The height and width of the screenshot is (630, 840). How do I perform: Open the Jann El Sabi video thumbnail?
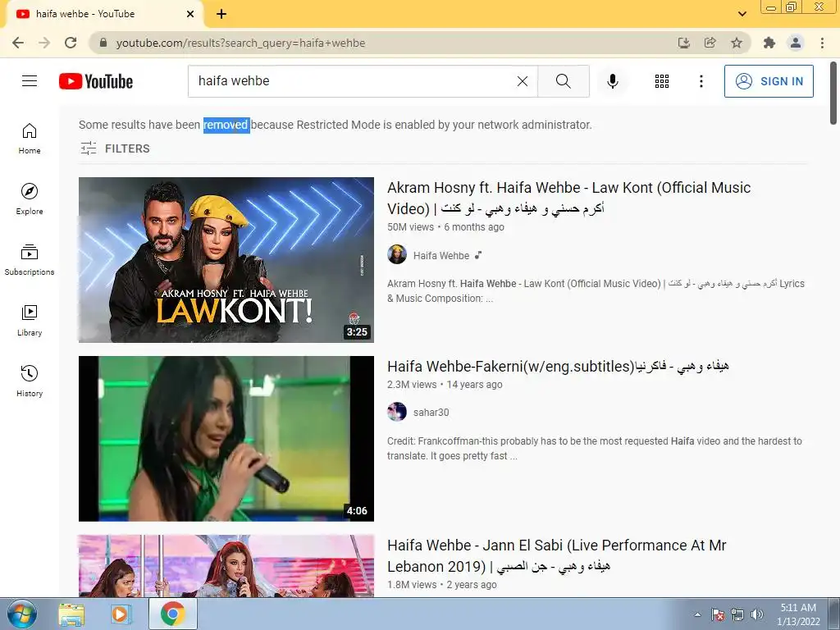tap(226, 566)
